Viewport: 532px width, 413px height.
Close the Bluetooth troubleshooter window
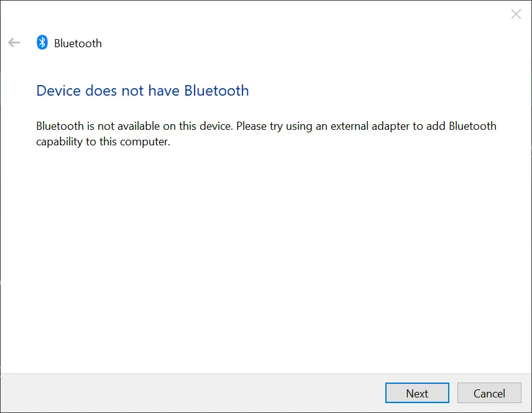point(516,14)
